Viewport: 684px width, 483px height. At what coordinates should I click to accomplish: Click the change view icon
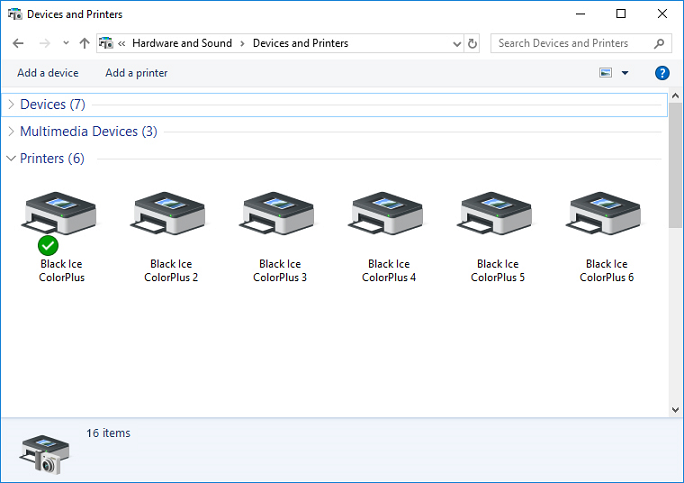[605, 73]
